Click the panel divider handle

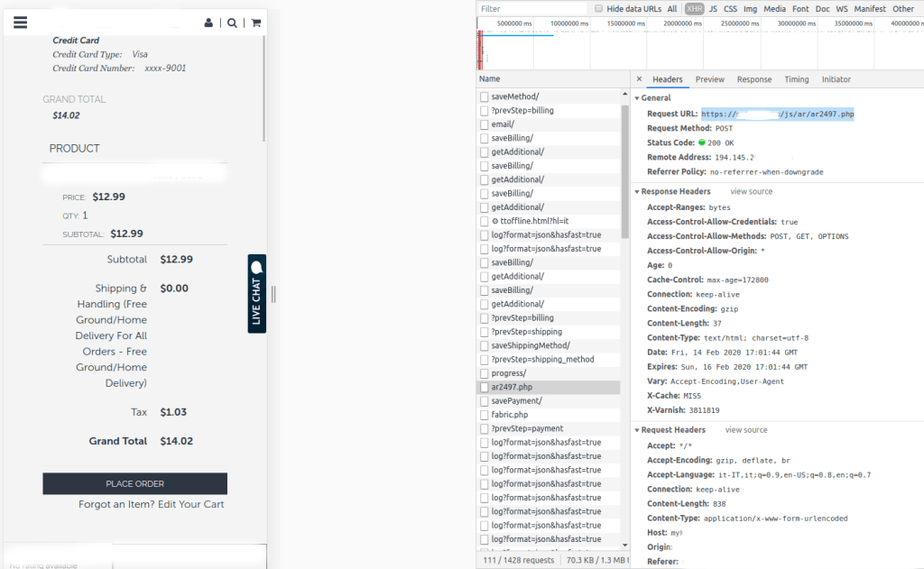click(x=273, y=294)
